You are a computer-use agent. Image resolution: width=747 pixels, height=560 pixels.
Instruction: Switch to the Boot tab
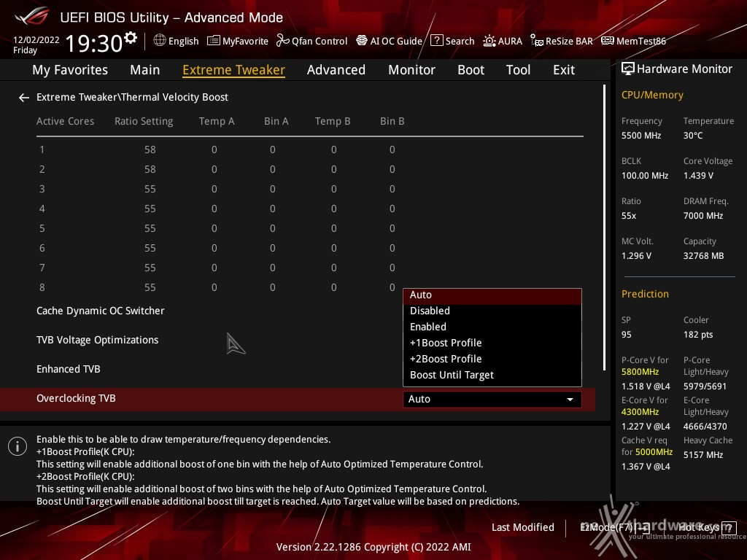(471, 70)
